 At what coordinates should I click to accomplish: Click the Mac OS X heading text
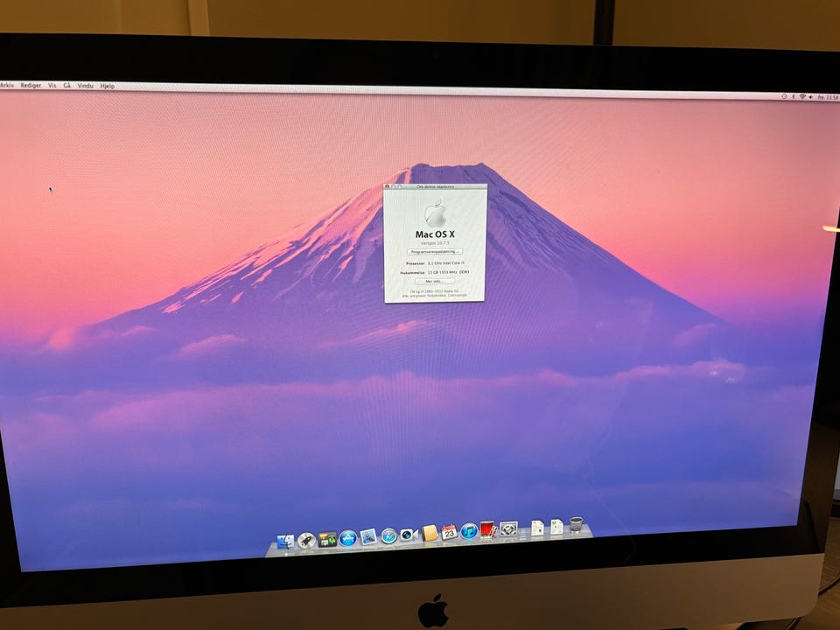pos(435,234)
